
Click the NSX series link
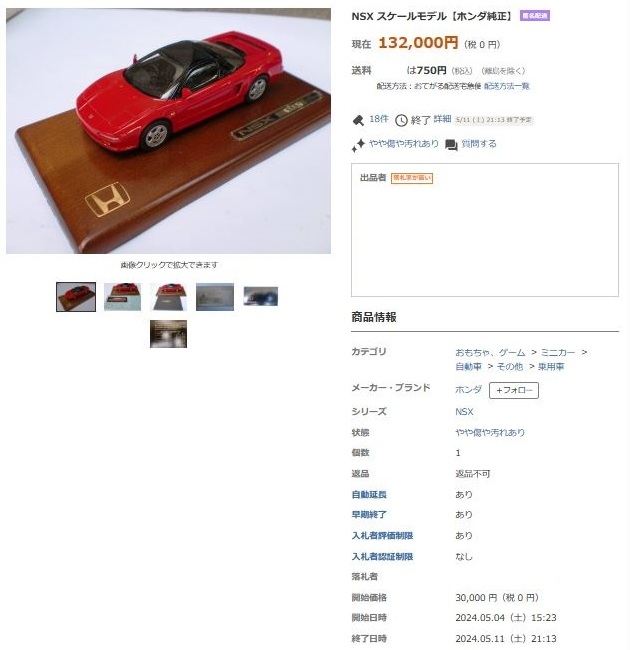[464, 412]
